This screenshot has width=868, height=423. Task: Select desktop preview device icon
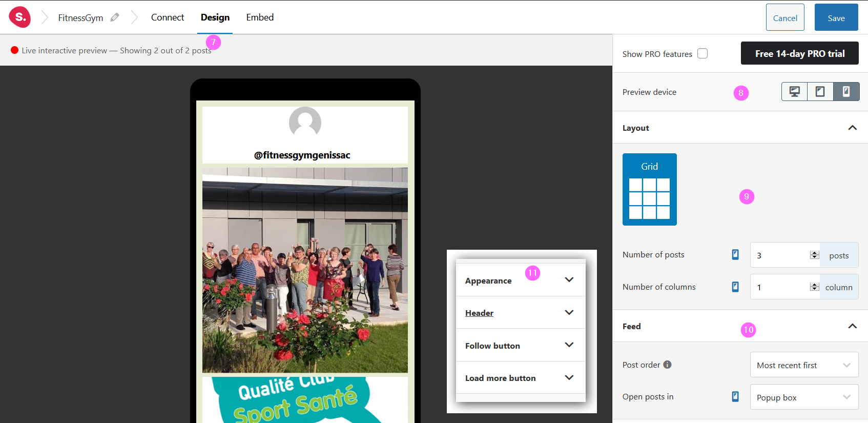[794, 92]
